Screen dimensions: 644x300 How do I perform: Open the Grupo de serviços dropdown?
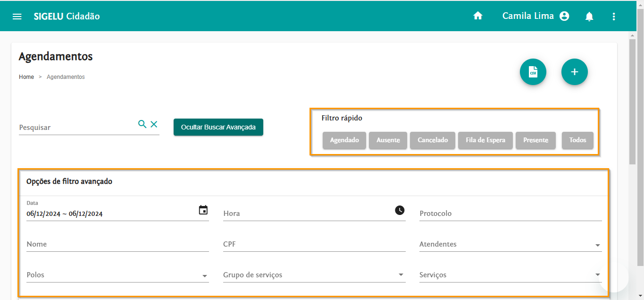click(401, 275)
